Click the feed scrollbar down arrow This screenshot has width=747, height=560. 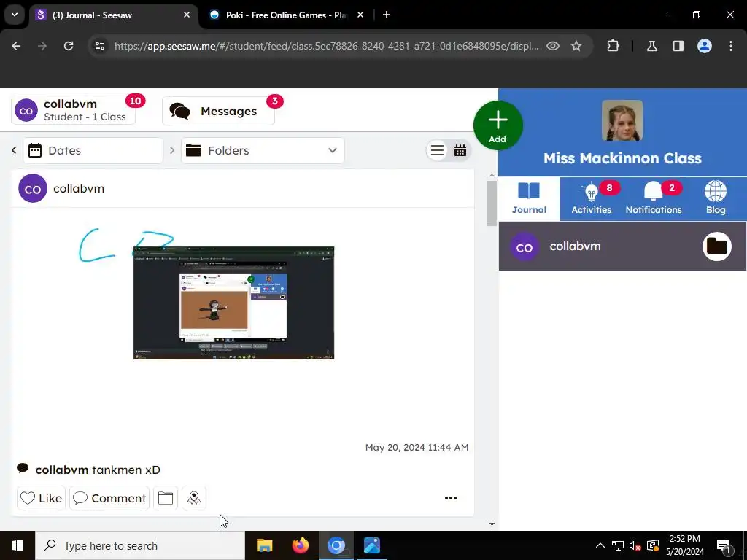click(x=492, y=524)
